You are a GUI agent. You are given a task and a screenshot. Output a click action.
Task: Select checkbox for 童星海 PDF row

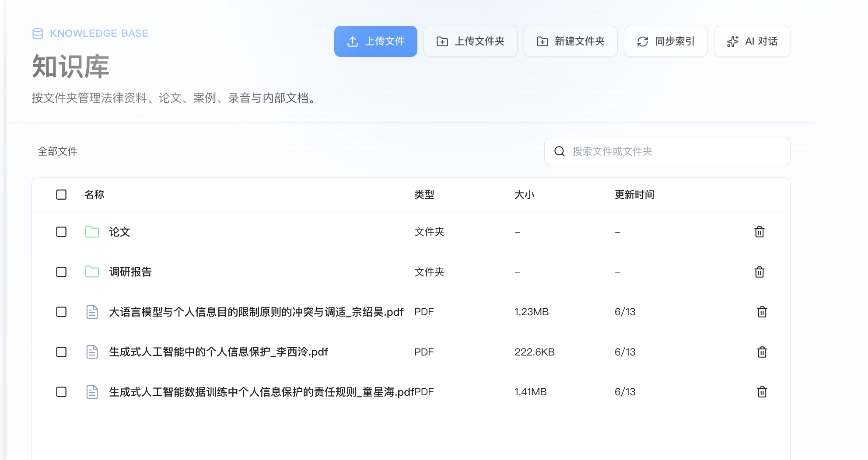(61, 392)
